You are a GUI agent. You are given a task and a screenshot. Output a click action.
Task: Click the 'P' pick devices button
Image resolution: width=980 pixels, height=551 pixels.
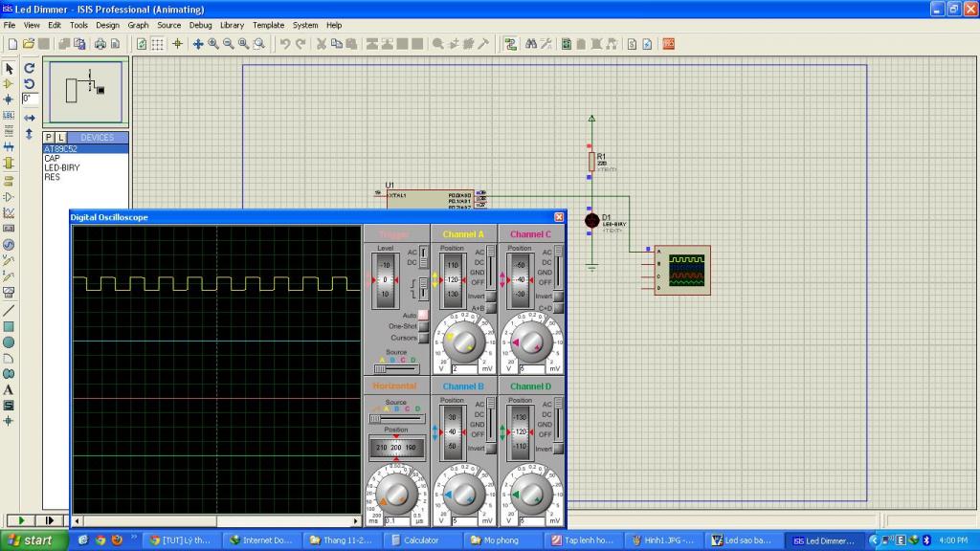pos(50,138)
